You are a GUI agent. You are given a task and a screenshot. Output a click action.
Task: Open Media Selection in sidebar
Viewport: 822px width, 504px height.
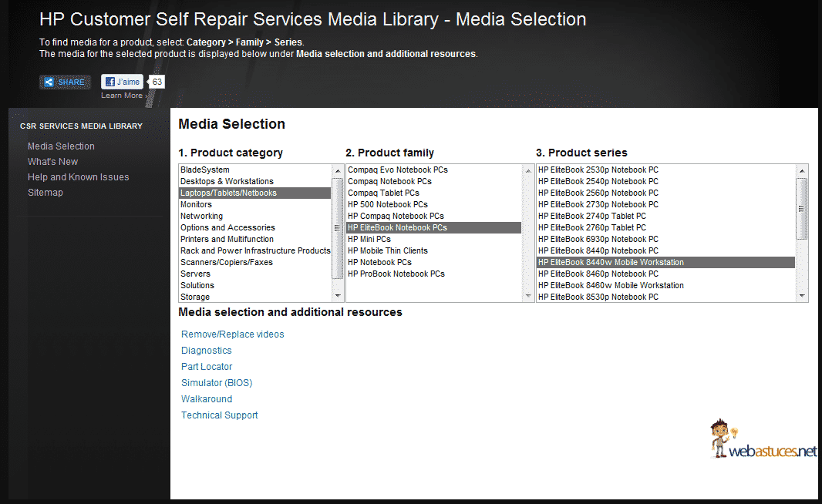click(x=62, y=146)
